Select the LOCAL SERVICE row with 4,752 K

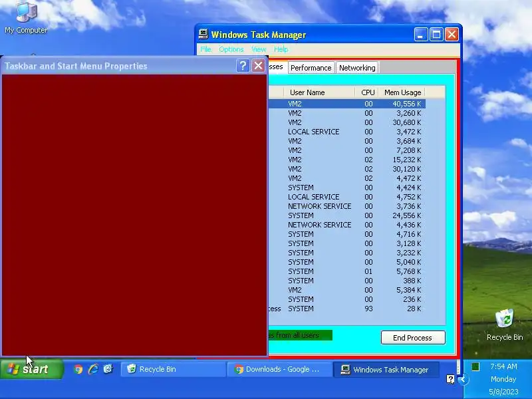pyautogui.click(x=346, y=197)
